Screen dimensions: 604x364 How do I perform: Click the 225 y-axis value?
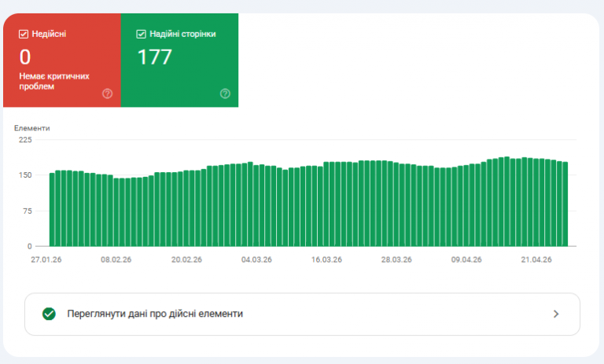25,140
